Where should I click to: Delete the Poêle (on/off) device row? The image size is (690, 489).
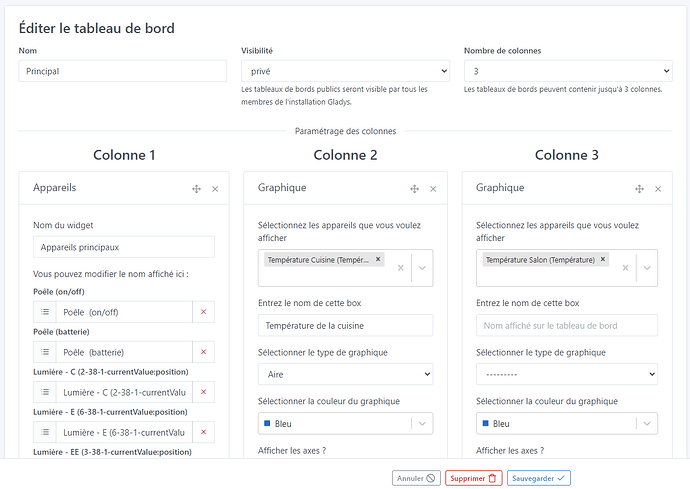pyautogui.click(x=203, y=312)
